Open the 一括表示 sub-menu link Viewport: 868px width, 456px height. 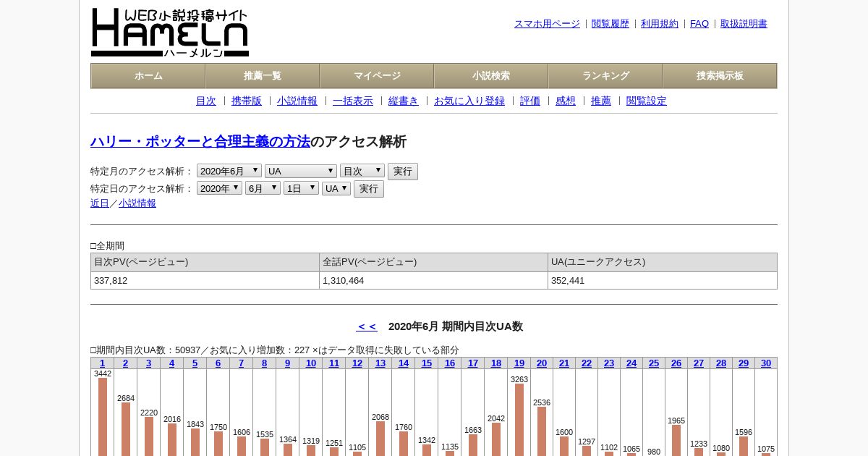353,101
